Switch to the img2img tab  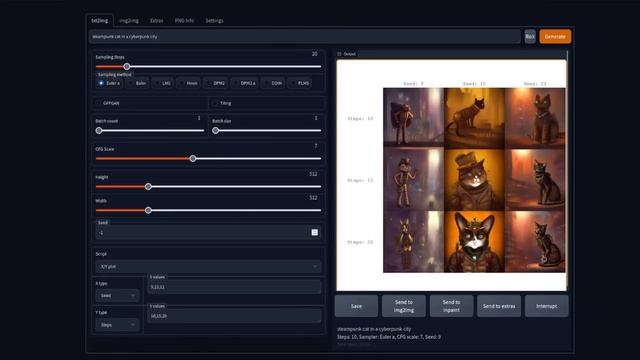click(129, 20)
